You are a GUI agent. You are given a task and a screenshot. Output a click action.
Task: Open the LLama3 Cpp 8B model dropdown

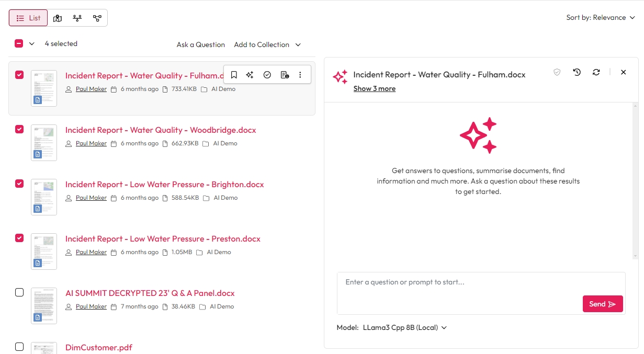[x=404, y=328]
